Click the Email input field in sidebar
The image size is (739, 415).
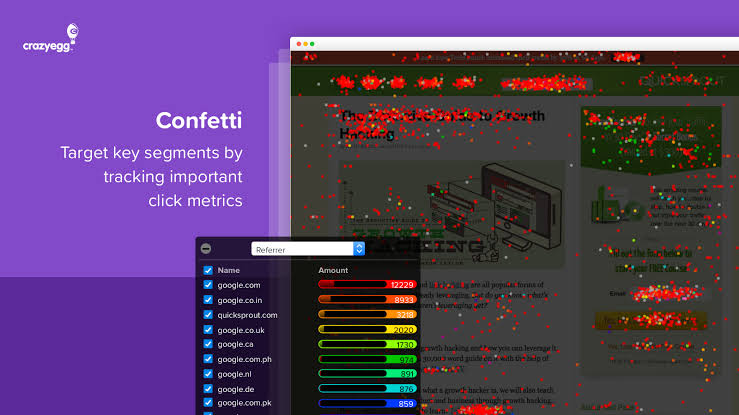coord(668,293)
